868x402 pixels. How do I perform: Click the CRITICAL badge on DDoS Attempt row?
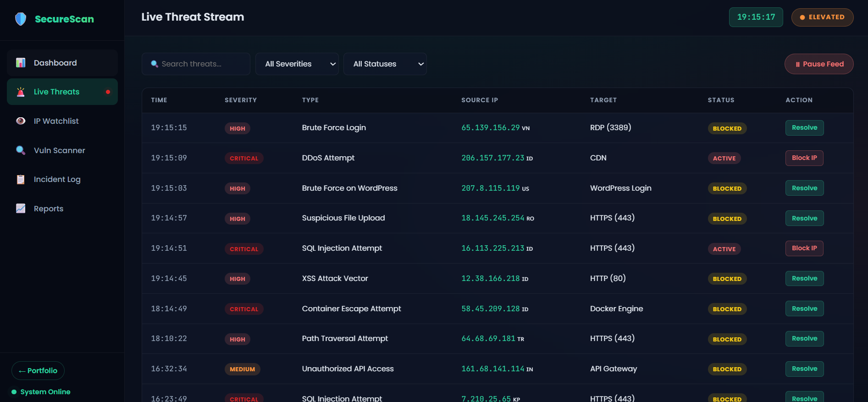244,159
